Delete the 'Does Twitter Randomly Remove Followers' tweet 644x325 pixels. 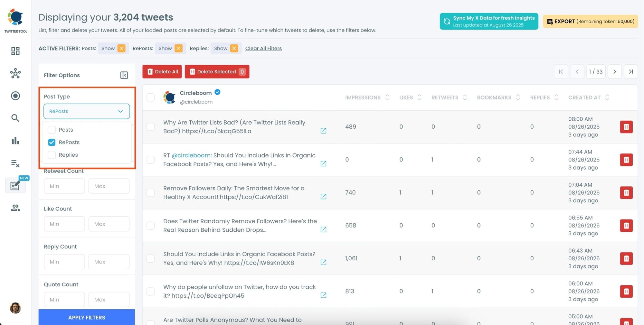626,226
